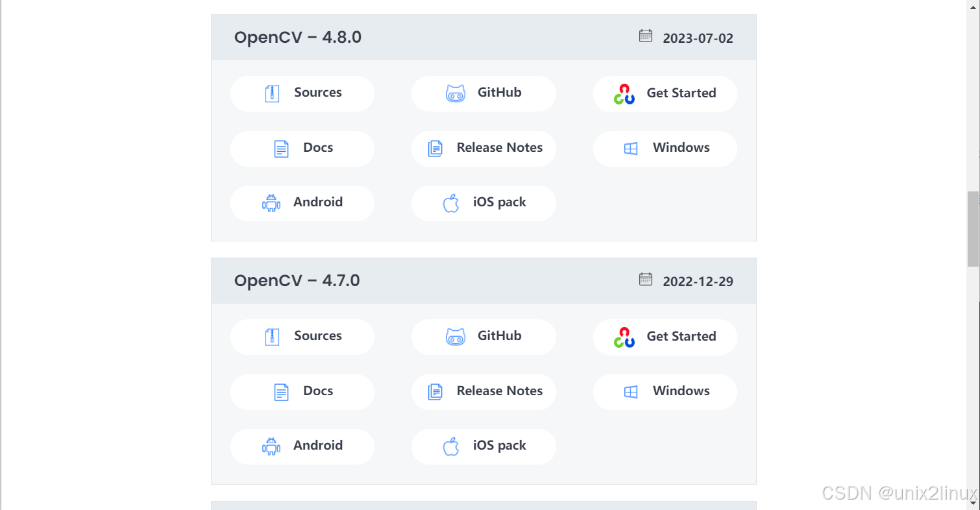
Task: View Release Notes text for OpenCV 4.7.0
Action: [x=500, y=391]
